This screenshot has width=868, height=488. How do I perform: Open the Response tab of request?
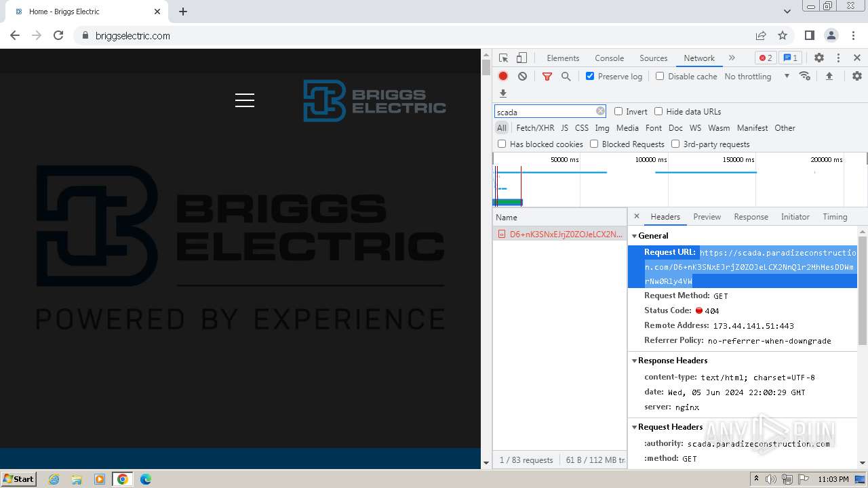751,217
